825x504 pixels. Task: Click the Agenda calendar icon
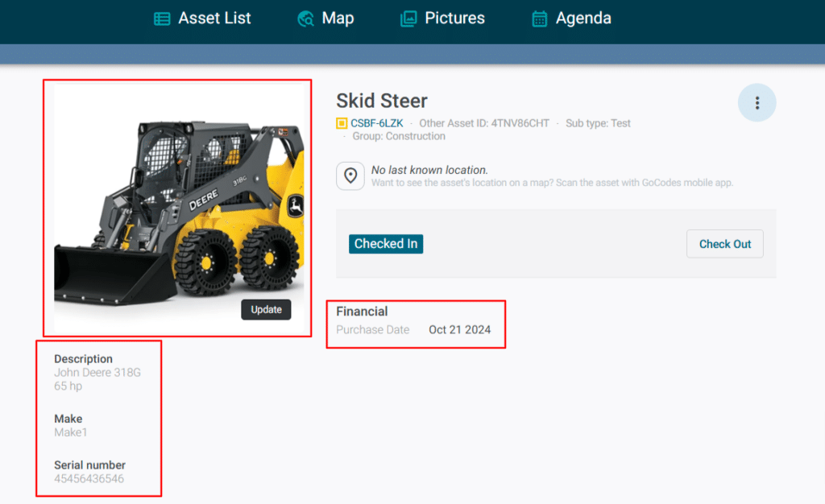tap(540, 19)
